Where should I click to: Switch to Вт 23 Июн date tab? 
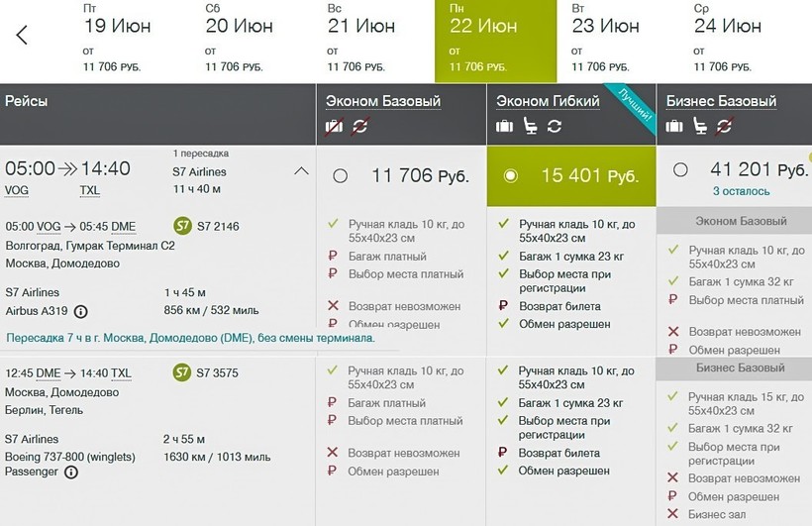pos(605,40)
